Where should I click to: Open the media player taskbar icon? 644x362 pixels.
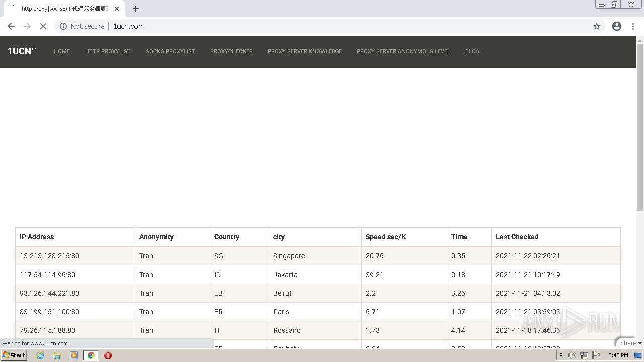pyautogui.click(x=74, y=355)
